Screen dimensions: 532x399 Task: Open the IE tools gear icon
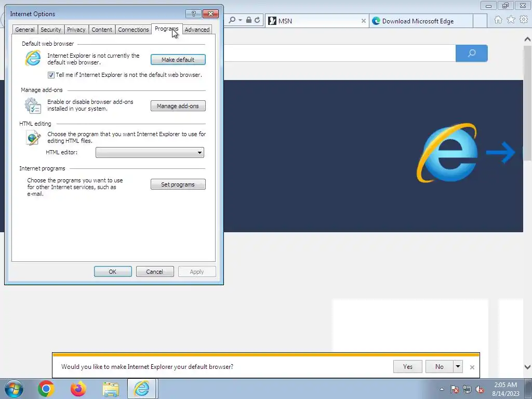(x=524, y=20)
